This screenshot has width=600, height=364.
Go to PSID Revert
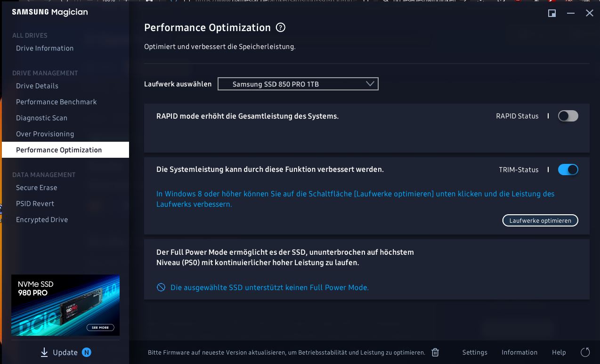tap(35, 203)
